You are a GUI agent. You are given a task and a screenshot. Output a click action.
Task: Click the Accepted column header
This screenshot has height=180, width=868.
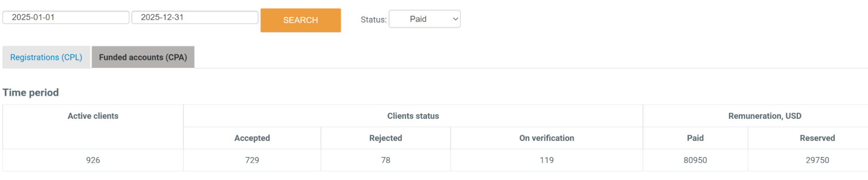tap(252, 138)
